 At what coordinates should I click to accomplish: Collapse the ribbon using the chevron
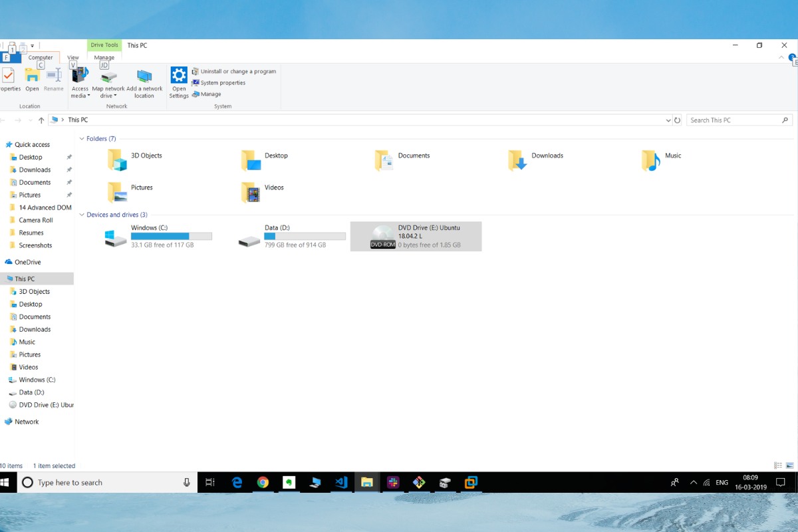tap(781, 58)
